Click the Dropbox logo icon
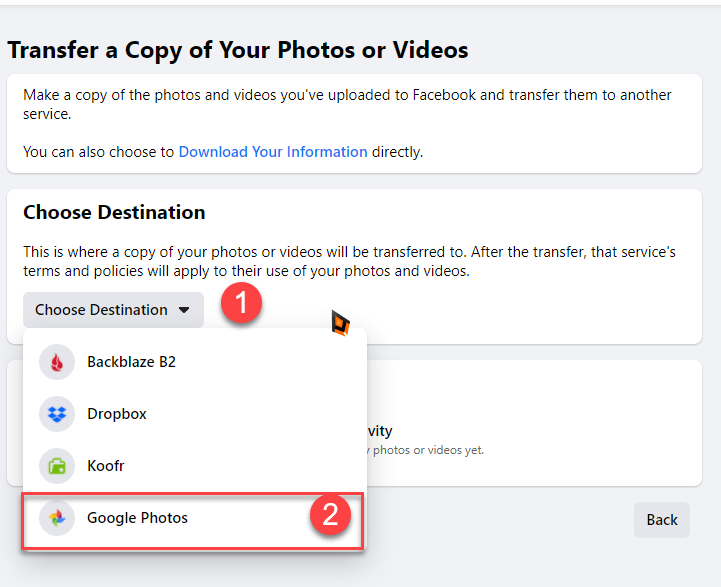The height and width of the screenshot is (587, 721). 57,414
